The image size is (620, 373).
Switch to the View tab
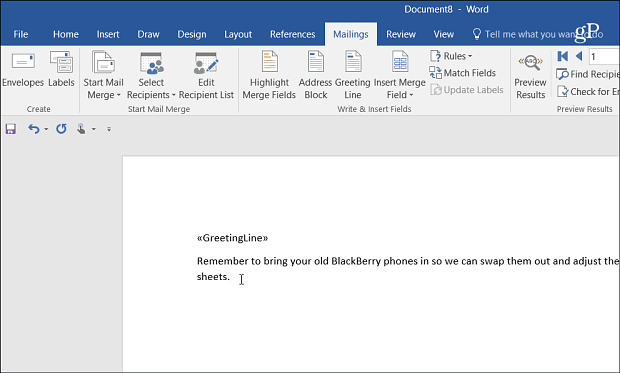coord(444,34)
